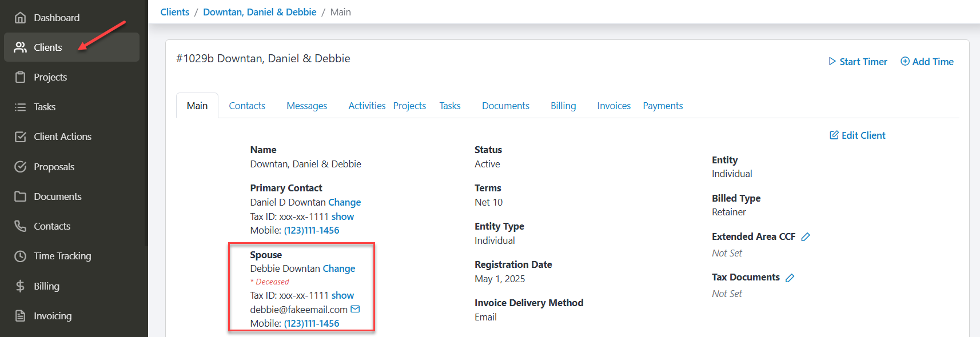Click Edit Client text link

click(x=863, y=135)
